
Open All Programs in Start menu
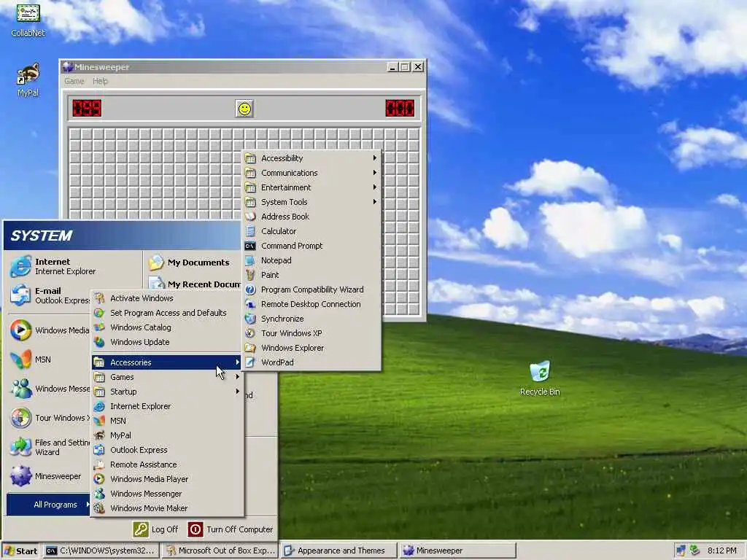point(49,505)
